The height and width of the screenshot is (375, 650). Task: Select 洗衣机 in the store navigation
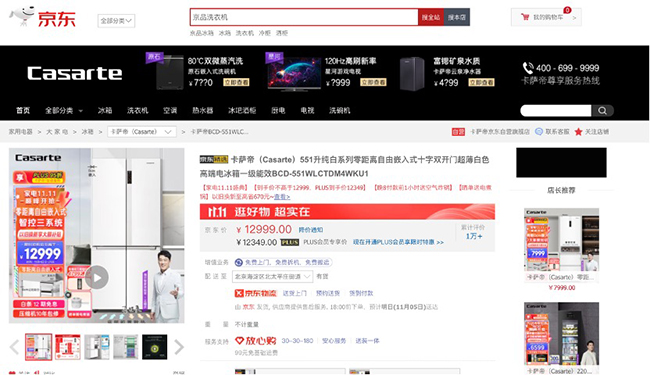point(138,111)
